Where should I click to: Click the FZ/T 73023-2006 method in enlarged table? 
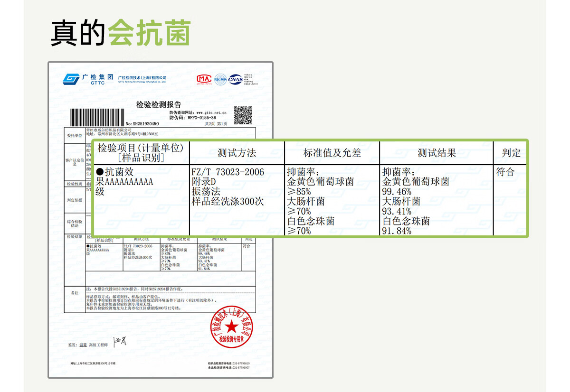(228, 172)
